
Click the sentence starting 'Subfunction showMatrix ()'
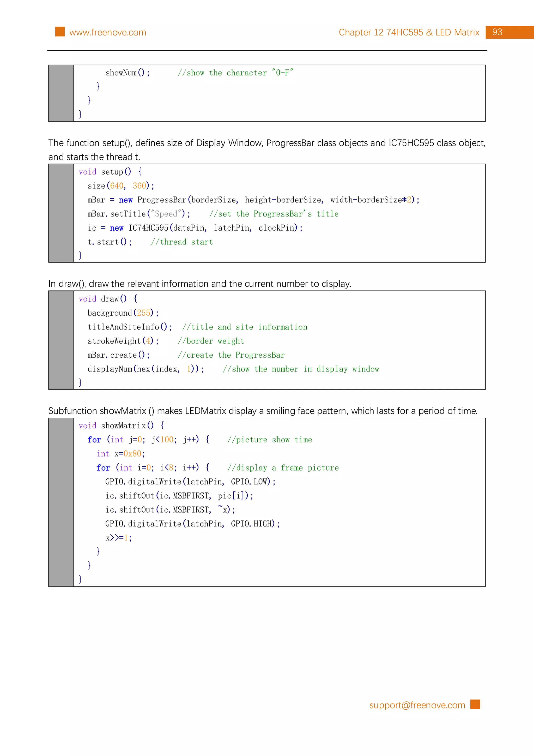(263, 411)
